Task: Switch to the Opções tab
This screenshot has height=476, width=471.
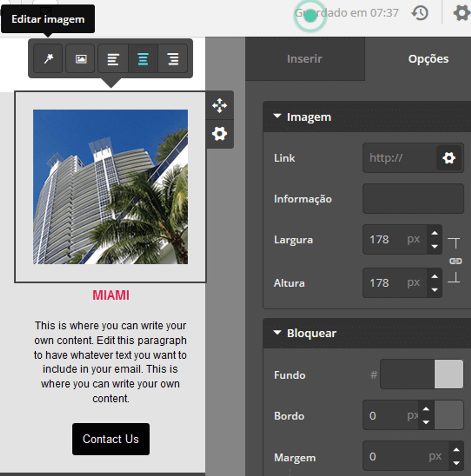Action: [428, 59]
